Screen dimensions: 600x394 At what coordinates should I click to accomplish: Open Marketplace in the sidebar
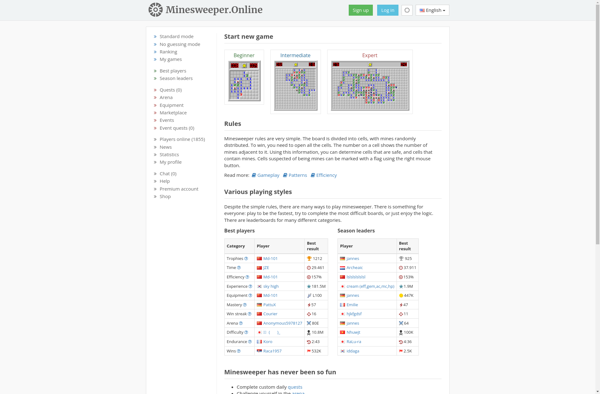(173, 113)
